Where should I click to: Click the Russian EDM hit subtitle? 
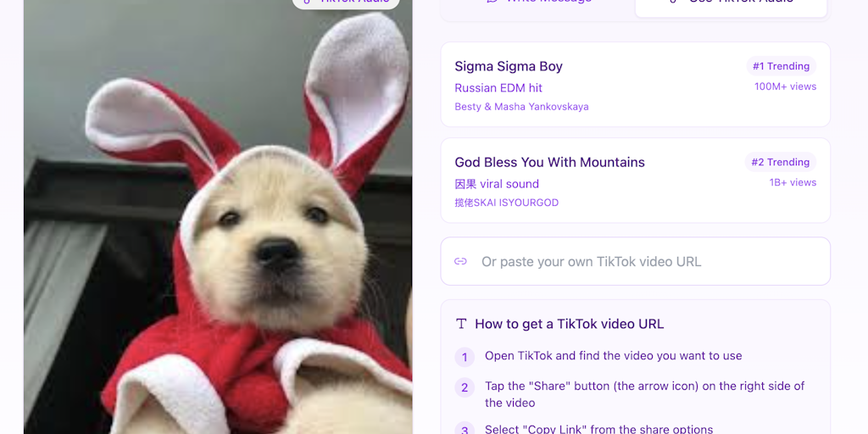click(498, 88)
